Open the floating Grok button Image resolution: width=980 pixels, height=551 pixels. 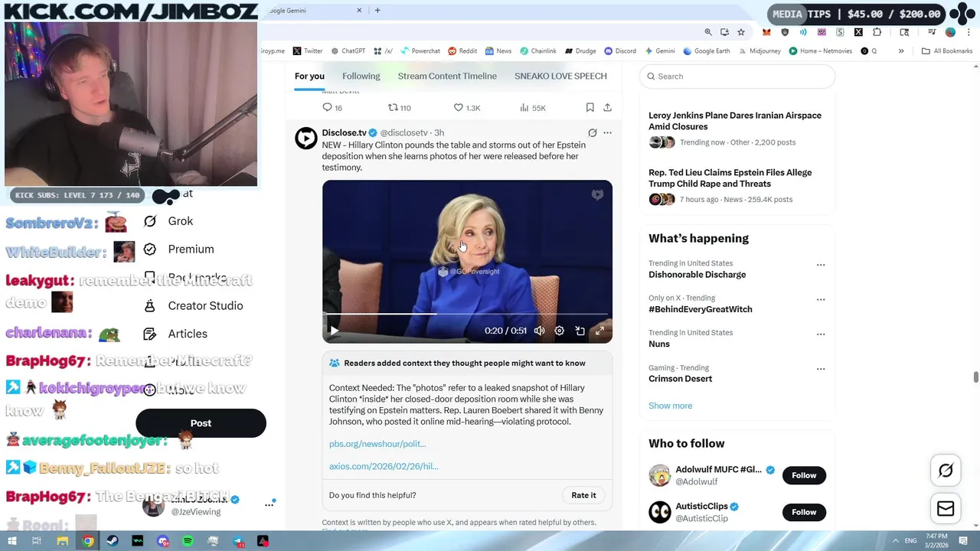[x=946, y=471]
